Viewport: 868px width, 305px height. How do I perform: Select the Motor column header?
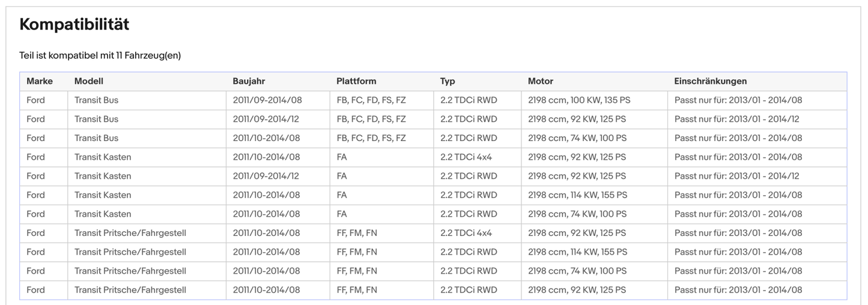pos(541,81)
